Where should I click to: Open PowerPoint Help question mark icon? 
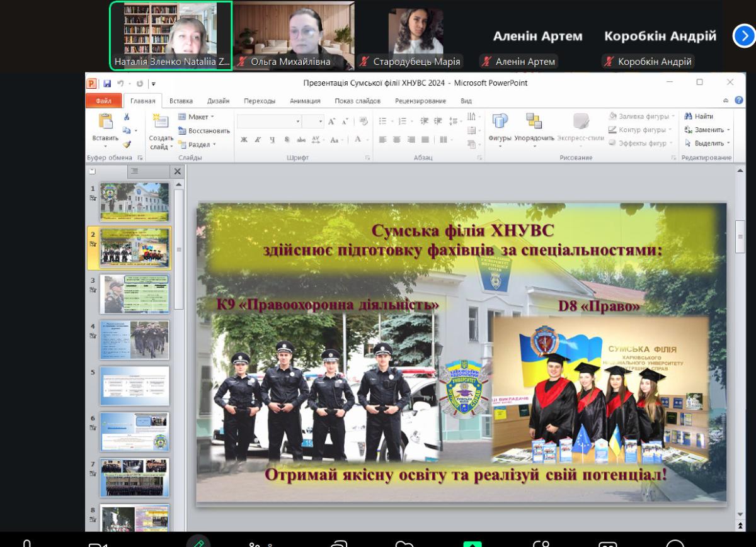739,101
